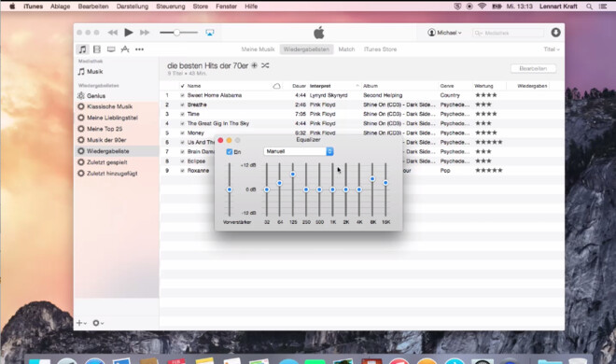Open the add playlist plus menu
The image size is (616, 364).
(81, 323)
